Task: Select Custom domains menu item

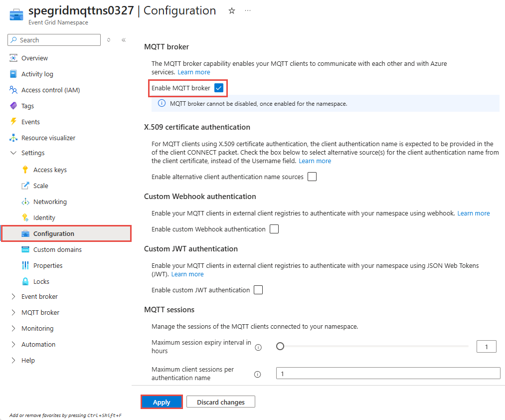Action: pyautogui.click(x=57, y=250)
